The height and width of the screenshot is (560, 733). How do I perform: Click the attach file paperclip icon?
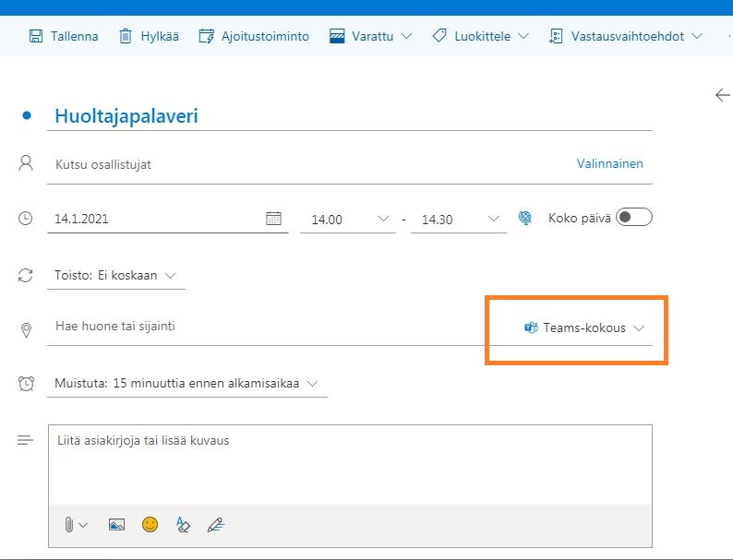coord(70,524)
